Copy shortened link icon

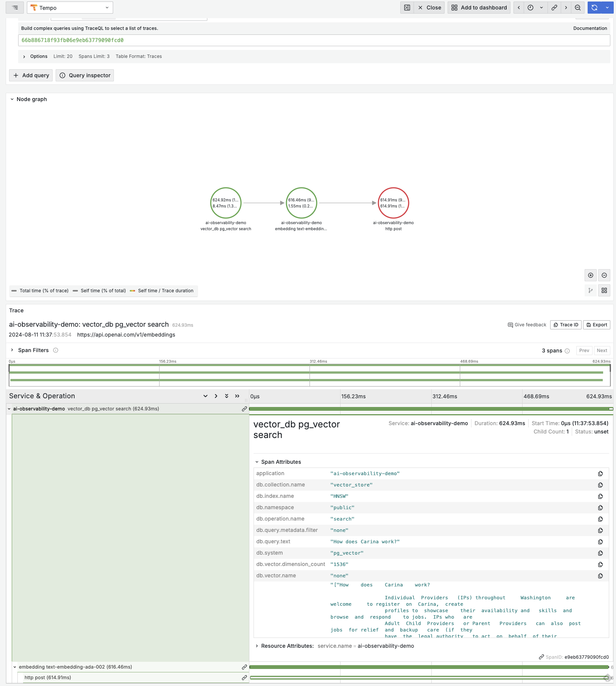point(554,8)
